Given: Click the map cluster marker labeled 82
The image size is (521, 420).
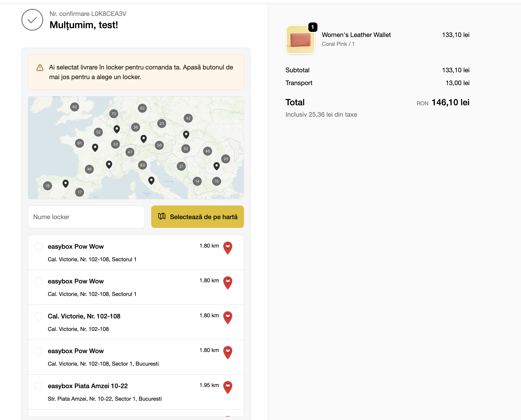Looking at the screenshot, I should coord(75,107).
